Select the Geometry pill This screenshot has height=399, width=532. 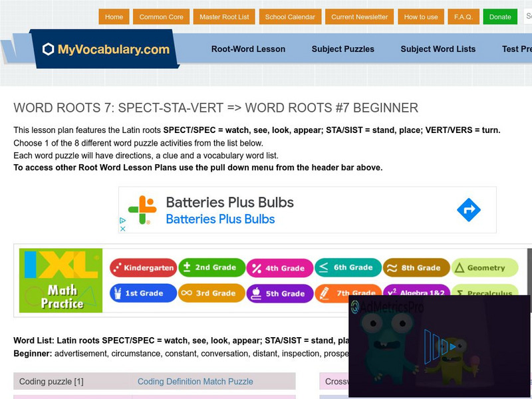point(485,268)
